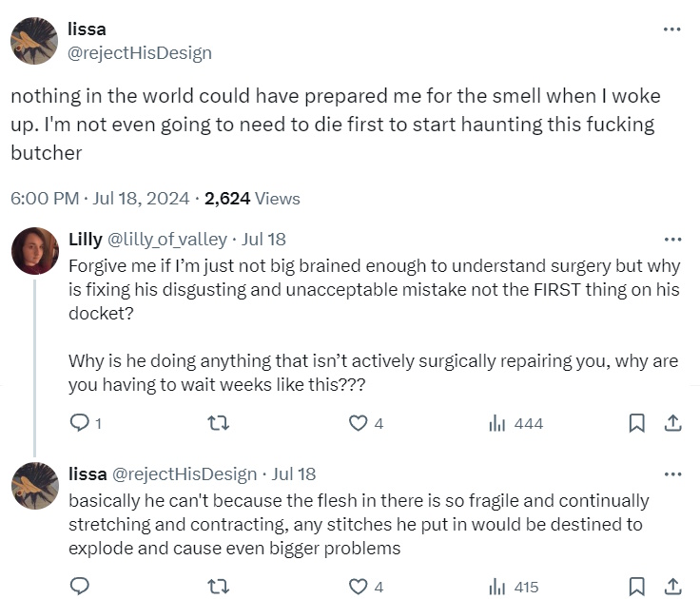The width and height of the screenshot is (700, 599).
Task: Open @rejectHisDesign handle on main tweet
Action: (x=140, y=52)
